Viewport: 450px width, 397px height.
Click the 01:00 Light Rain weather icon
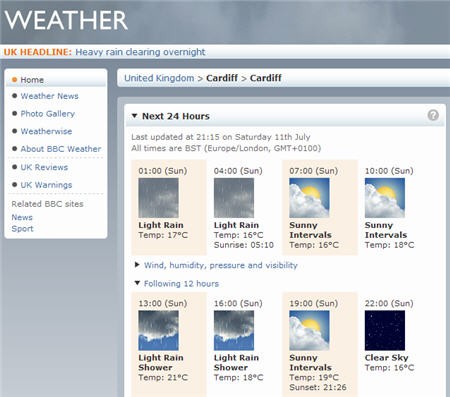pos(158,198)
